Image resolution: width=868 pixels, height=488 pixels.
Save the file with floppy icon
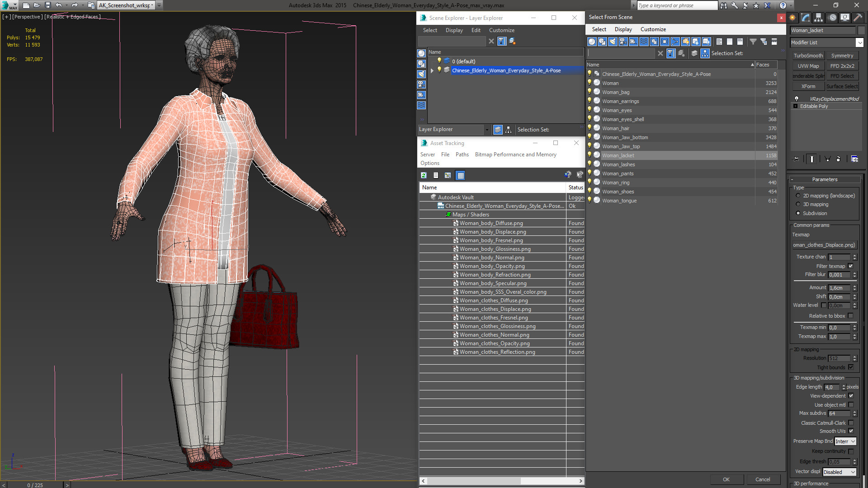click(x=48, y=5)
